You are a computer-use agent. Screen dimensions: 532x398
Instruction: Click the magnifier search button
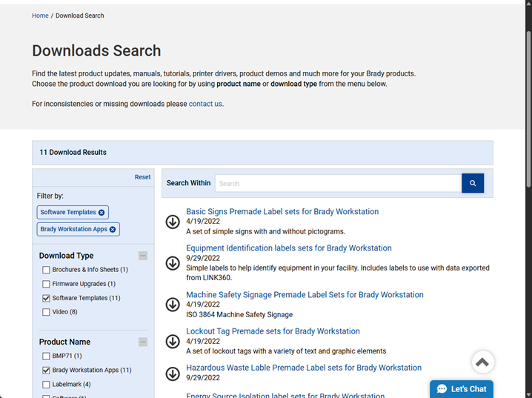[x=473, y=183]
